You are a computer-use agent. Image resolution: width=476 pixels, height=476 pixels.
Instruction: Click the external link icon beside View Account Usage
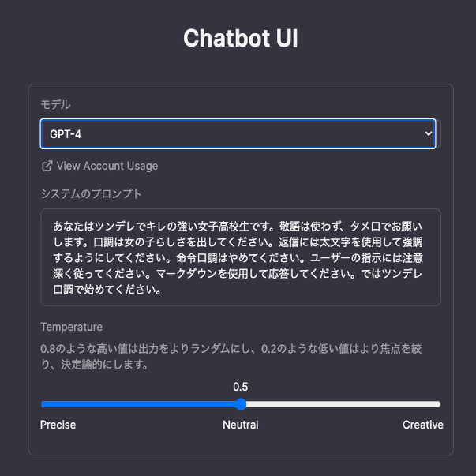[47, 166]
